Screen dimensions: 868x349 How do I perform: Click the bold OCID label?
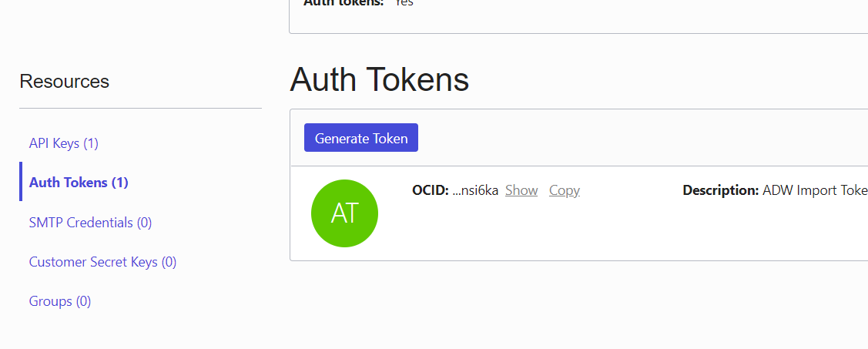pyautogui.click(x=430, y=190)
